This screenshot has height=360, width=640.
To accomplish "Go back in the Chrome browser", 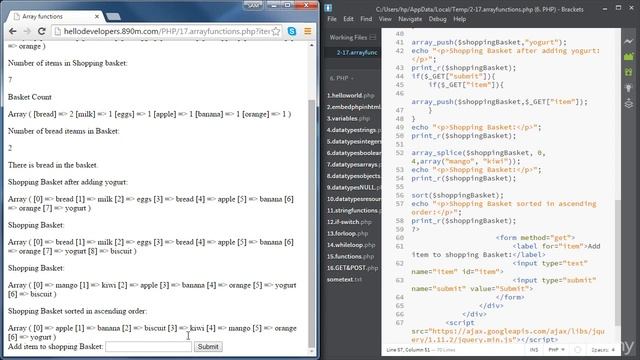I will coord(13,31).
